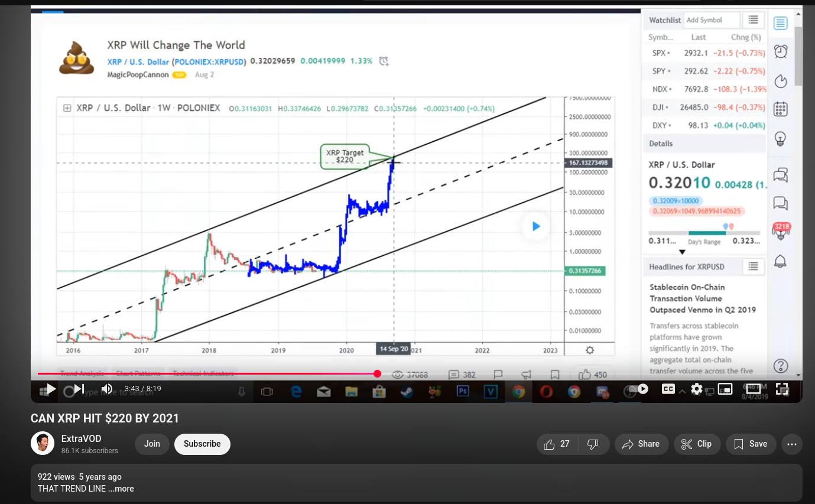Dislike the video with thumbs-down
815x504 pixels.
pos(593,444)
